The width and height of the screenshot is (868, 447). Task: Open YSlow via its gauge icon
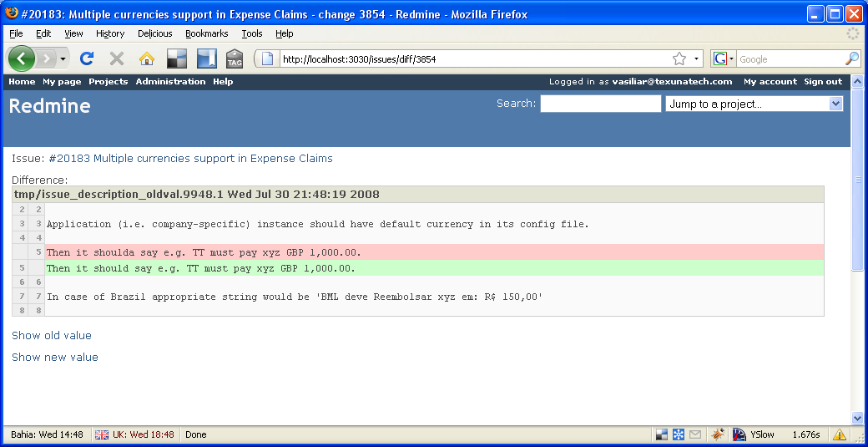(x=739, y=434)
